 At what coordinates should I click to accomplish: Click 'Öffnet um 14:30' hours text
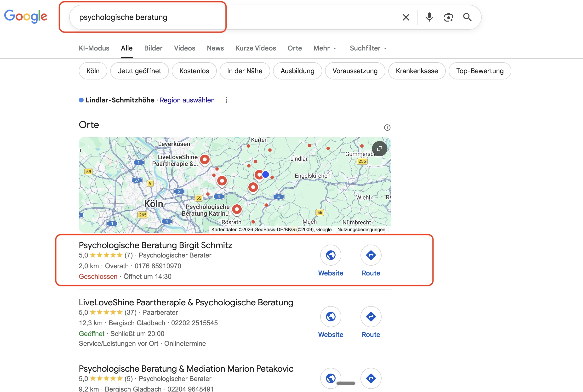pyautogui.click(x=147, y=276)
